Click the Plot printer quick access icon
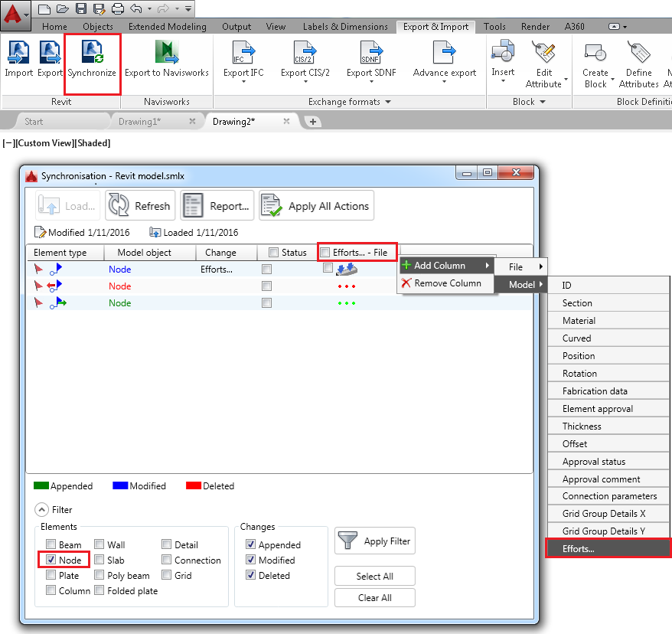The image size is (672, 634). 117,8
